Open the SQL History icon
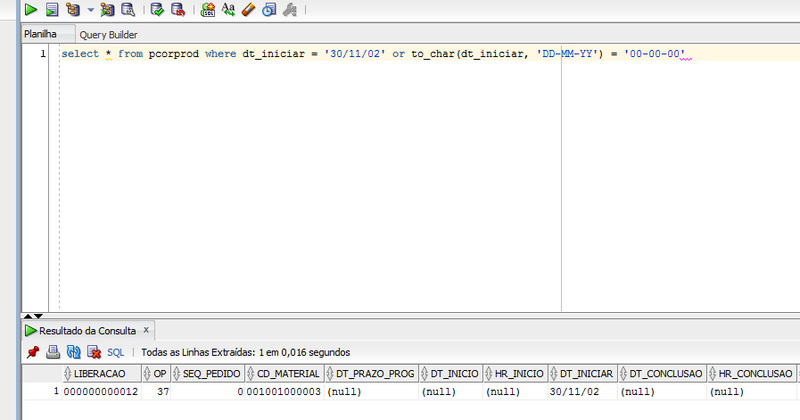 coord(269,10)
